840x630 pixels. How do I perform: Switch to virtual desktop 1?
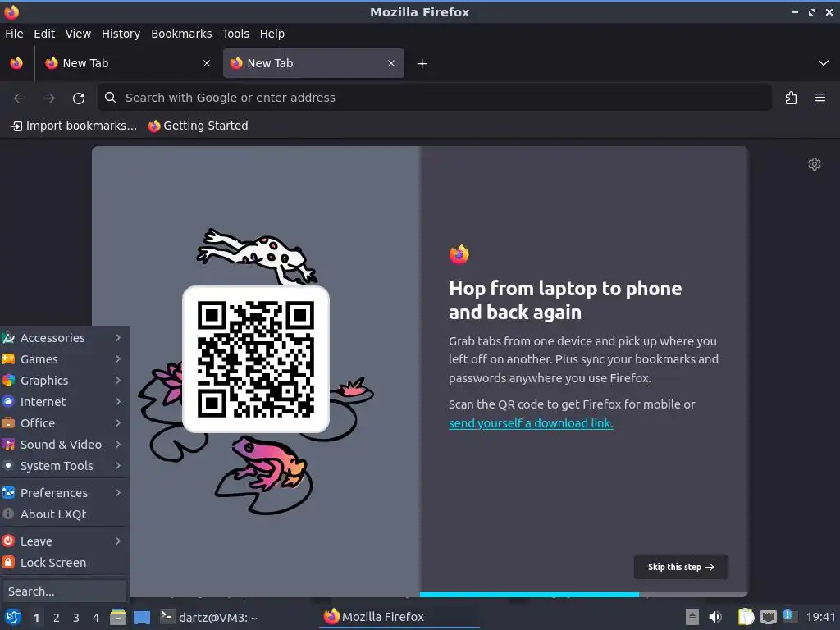(x=36, y=618)
